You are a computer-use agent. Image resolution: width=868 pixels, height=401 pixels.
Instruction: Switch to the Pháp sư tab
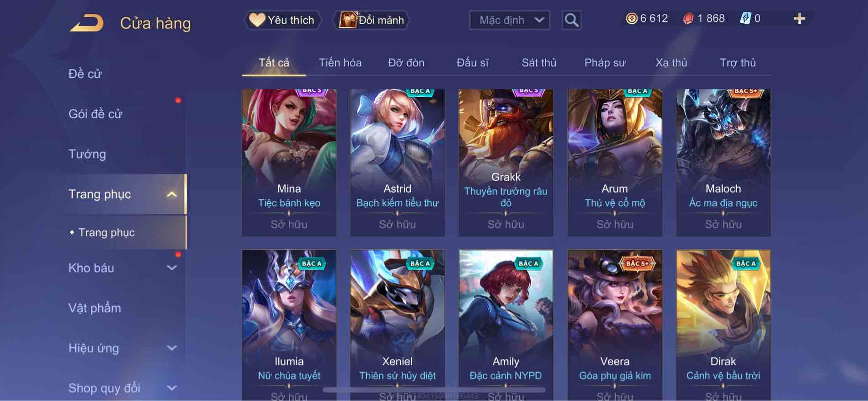[x=605, y=63]
